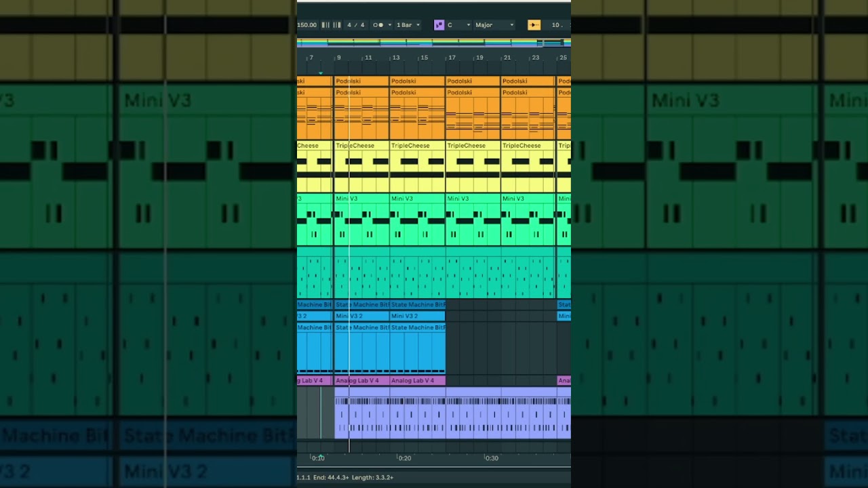Toggle the metronome button
Viewport: 868px width, 488px height.
[x=378, y=25]
